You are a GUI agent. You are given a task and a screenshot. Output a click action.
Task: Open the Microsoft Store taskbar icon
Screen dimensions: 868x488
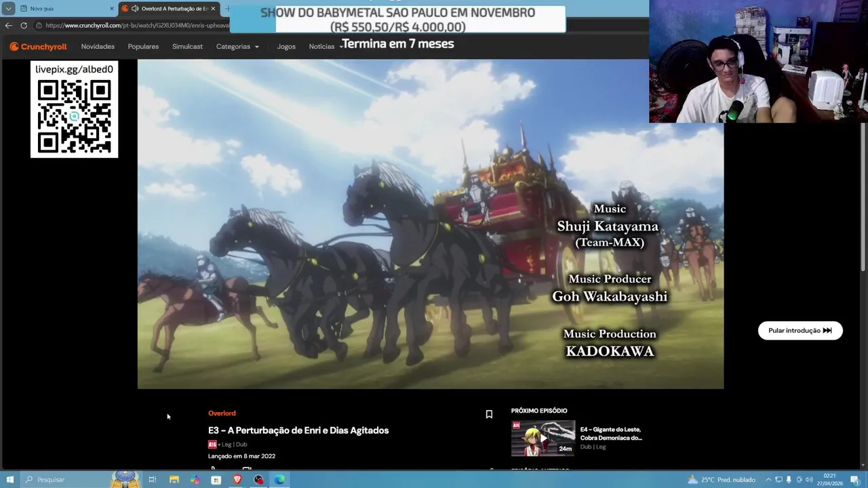click(216, 480)
